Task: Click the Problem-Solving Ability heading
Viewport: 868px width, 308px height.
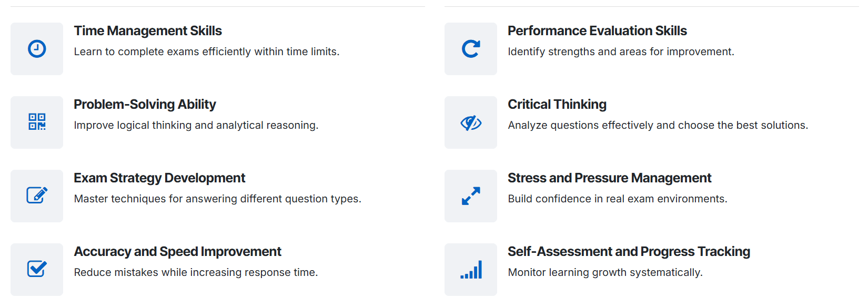Action: pyautogui.click(x=145, y=105)
